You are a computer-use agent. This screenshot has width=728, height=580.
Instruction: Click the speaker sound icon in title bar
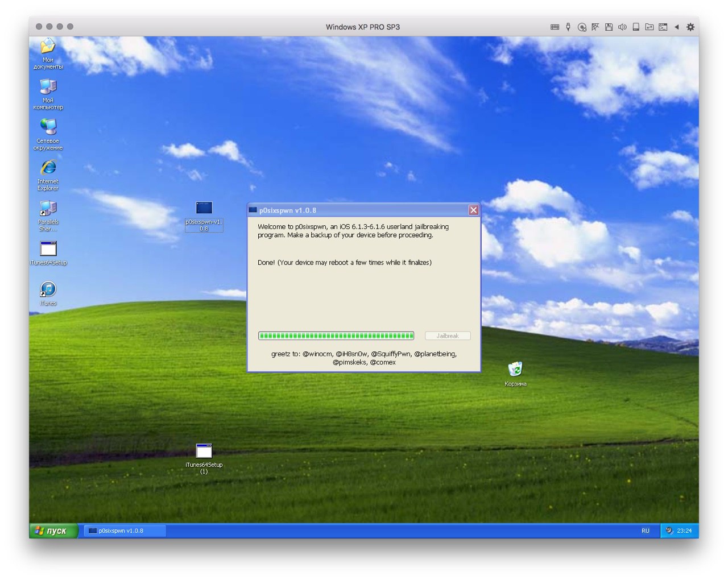622,27
